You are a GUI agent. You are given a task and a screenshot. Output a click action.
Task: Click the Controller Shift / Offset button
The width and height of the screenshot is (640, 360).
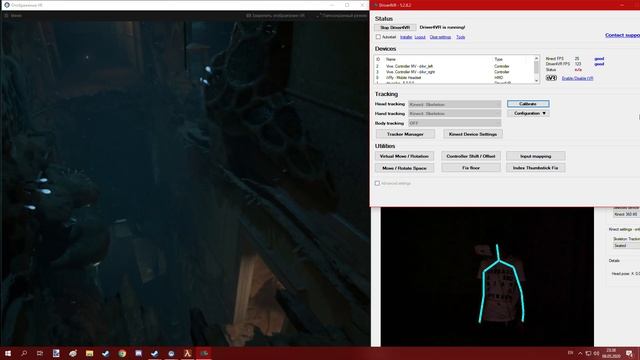click(471, 156)
